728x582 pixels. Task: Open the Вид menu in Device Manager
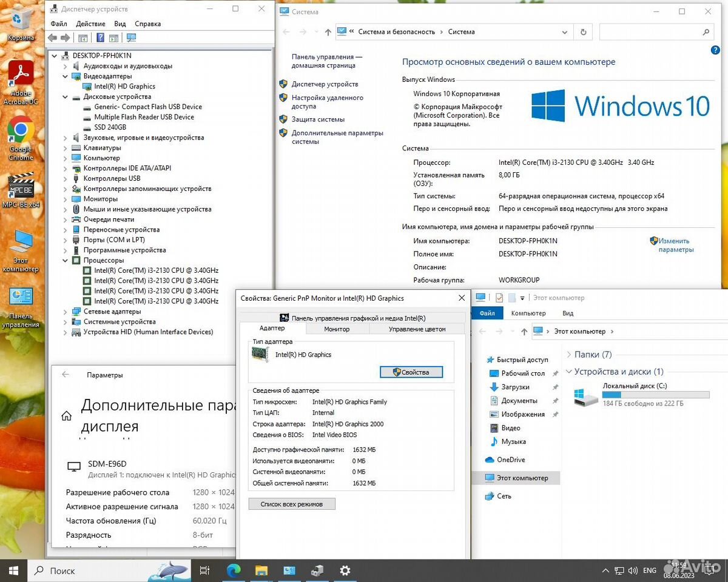(120, 24)
